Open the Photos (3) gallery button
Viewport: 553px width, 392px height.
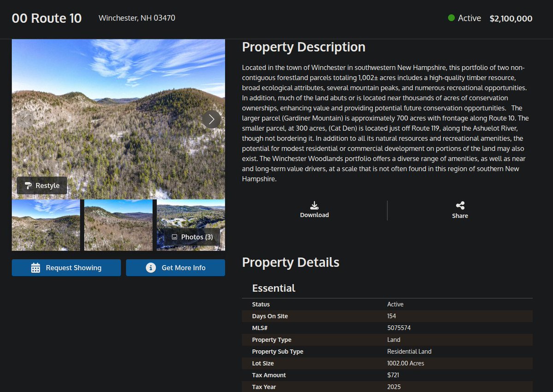[x=192, y=237]
